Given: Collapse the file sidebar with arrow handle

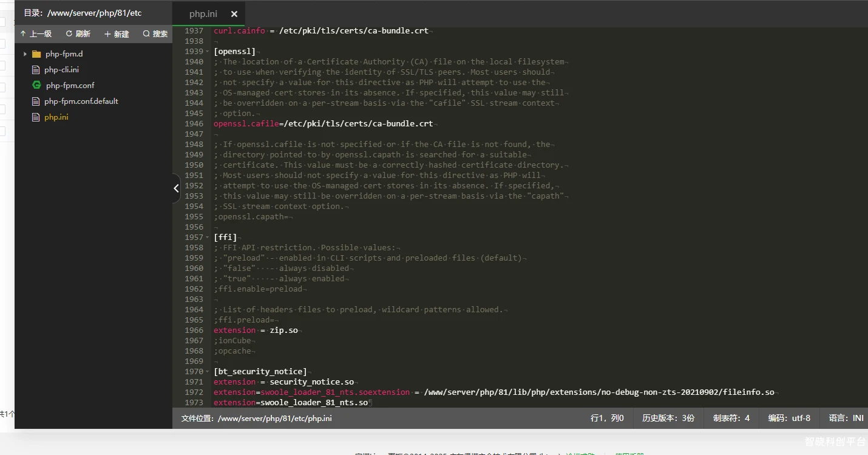Looking at the screenshot, I should (176, 188).
